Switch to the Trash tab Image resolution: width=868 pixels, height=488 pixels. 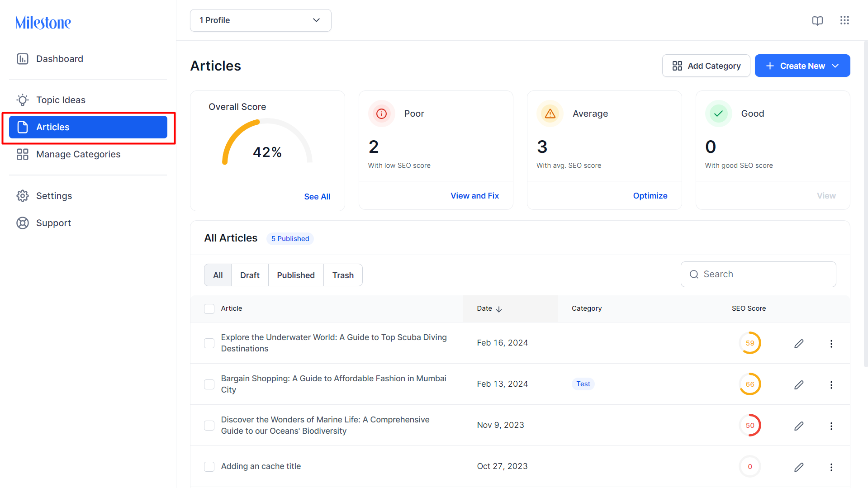tap(343, 275)
